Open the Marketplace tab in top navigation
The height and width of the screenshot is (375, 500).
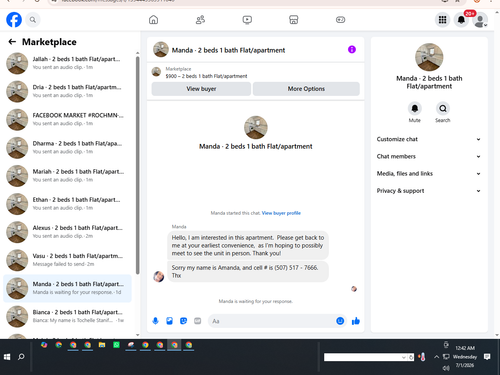293,20
